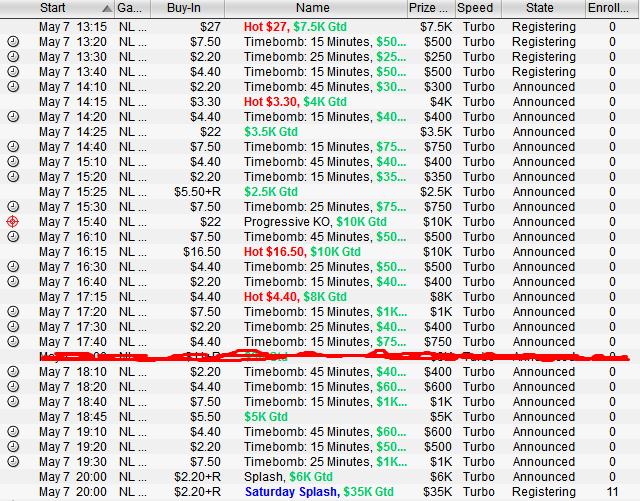Screen dimensions: 640x501
Task: Click the May 7 14:25 start time cell
Action: (73, 132)
